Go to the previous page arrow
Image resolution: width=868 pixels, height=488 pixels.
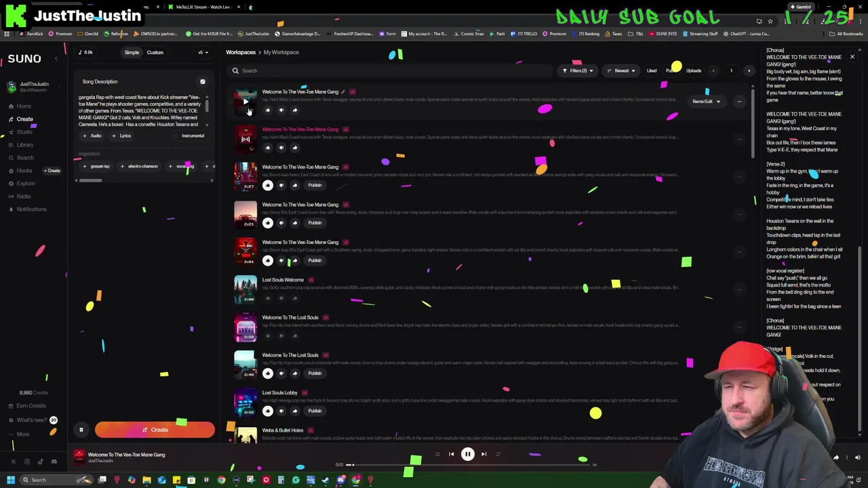point(713,70)
